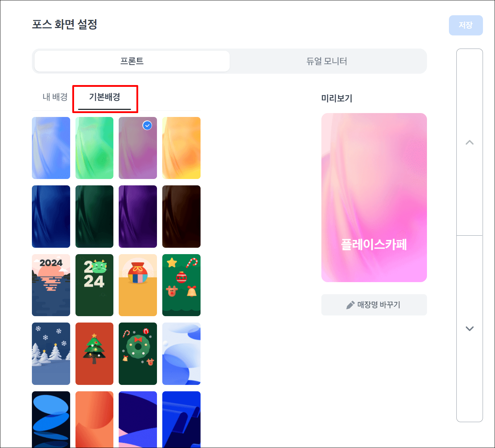This screenshot has width=495, height=448.
Task: Select the 2024 sunset lake background
Action: (x=51, y=285)
